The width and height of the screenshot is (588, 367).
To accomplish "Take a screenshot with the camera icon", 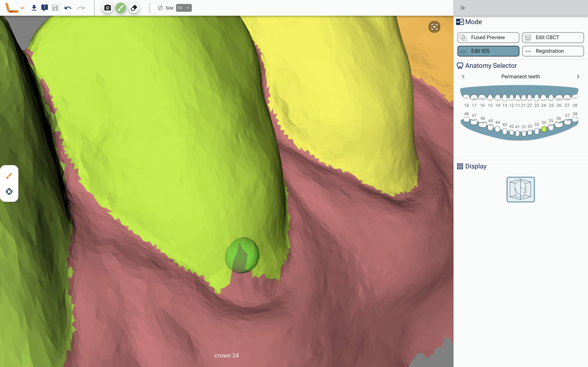I will [x=107, y=8].
